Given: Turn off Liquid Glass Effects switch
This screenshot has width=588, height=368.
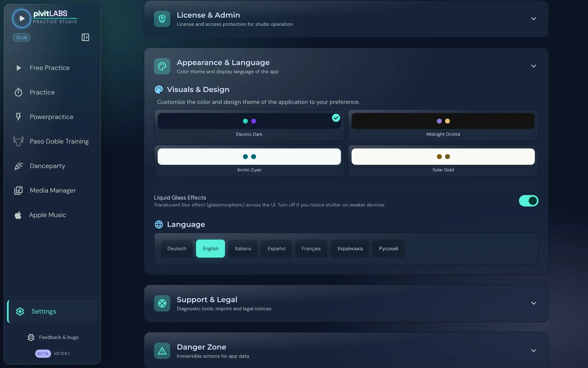Looking at the screenshot, I should [x=529, y=201].
